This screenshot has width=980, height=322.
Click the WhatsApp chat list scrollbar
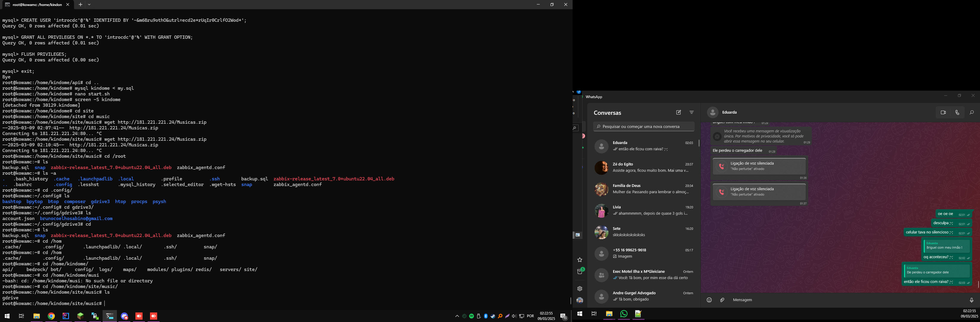pos(699,143)
